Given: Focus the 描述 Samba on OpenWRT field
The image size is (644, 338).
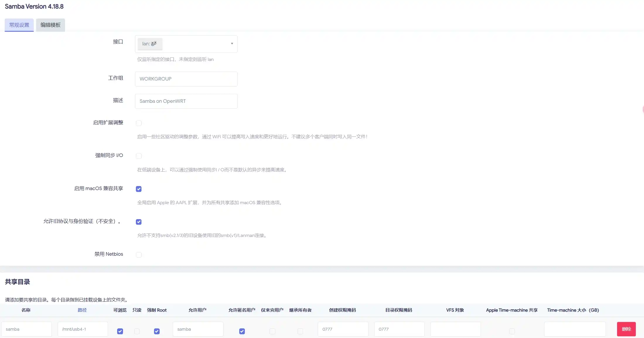Looking at the screenshot, I should (x=186, y=101).
